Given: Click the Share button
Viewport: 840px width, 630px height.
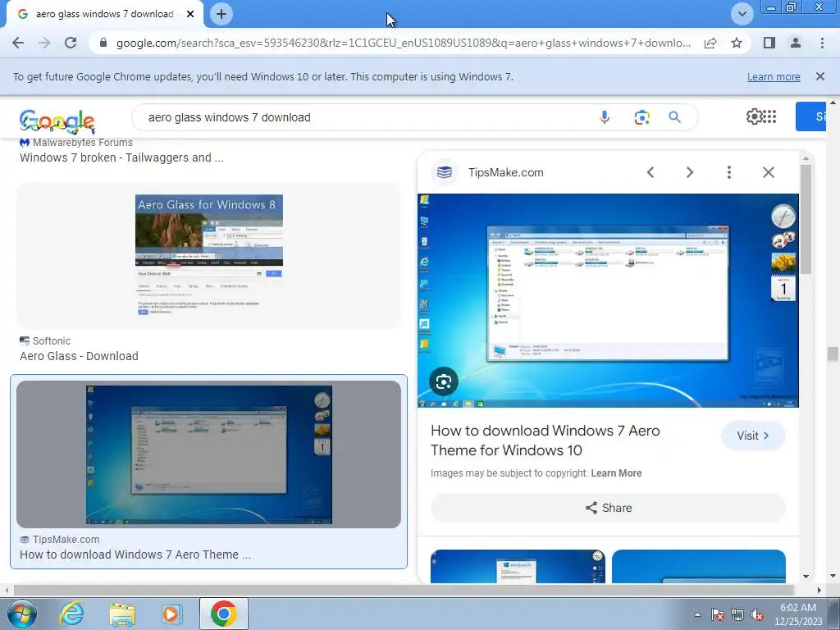Looking at the screenshot, I should pyautogui.click(x=608, y=508).
